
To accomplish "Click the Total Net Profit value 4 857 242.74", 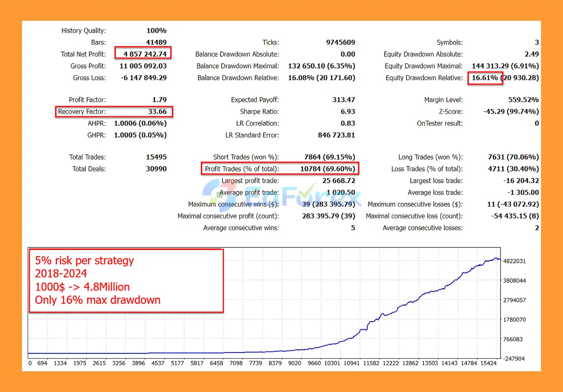I will 143,54.
